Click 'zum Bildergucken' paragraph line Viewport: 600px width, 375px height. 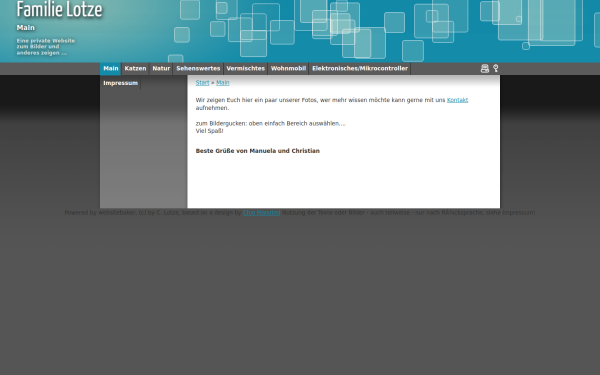click(271, 124)
